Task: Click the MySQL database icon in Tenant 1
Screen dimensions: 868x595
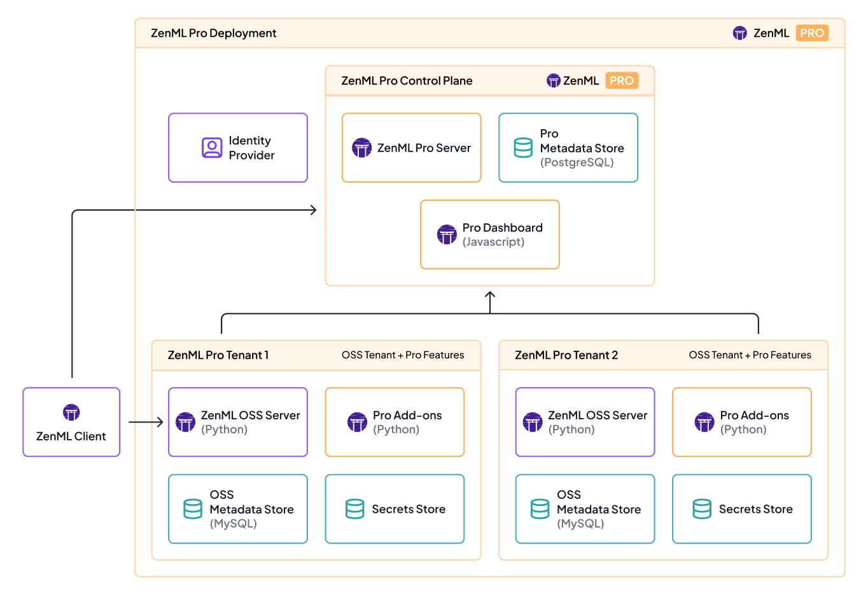Action: (193, 508)
